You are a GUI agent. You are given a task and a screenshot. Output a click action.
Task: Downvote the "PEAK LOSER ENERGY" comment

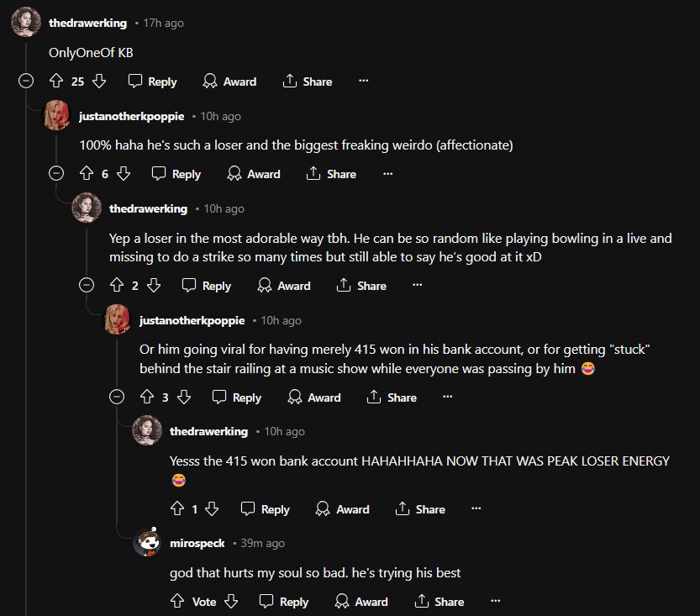point(213,509)
